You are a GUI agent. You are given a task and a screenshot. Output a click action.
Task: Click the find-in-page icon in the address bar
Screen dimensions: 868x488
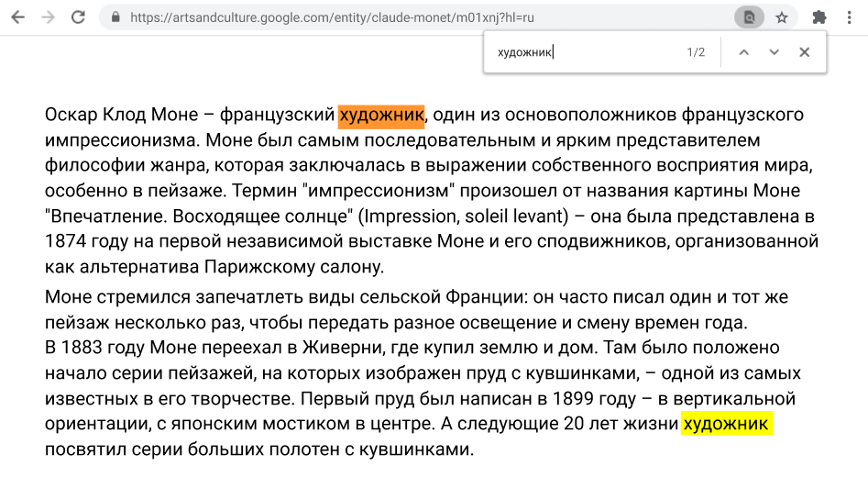(750, 17)
